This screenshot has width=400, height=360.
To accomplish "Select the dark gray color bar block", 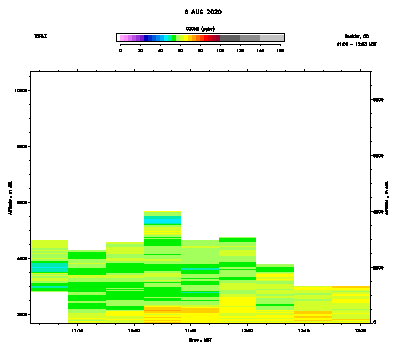I will point(230,38).
